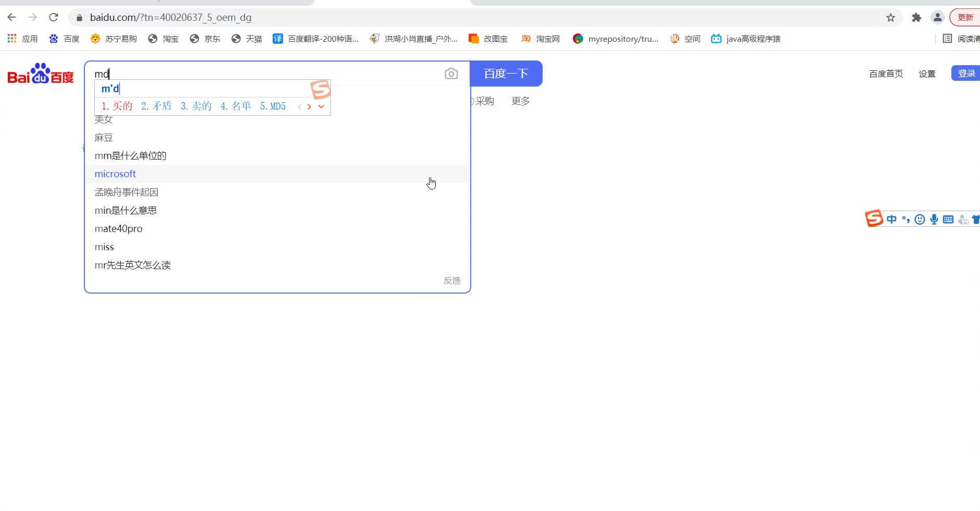980x511 pixels.
Task: Open the 应用 apps bookmark
Action: tap(22, 39)
